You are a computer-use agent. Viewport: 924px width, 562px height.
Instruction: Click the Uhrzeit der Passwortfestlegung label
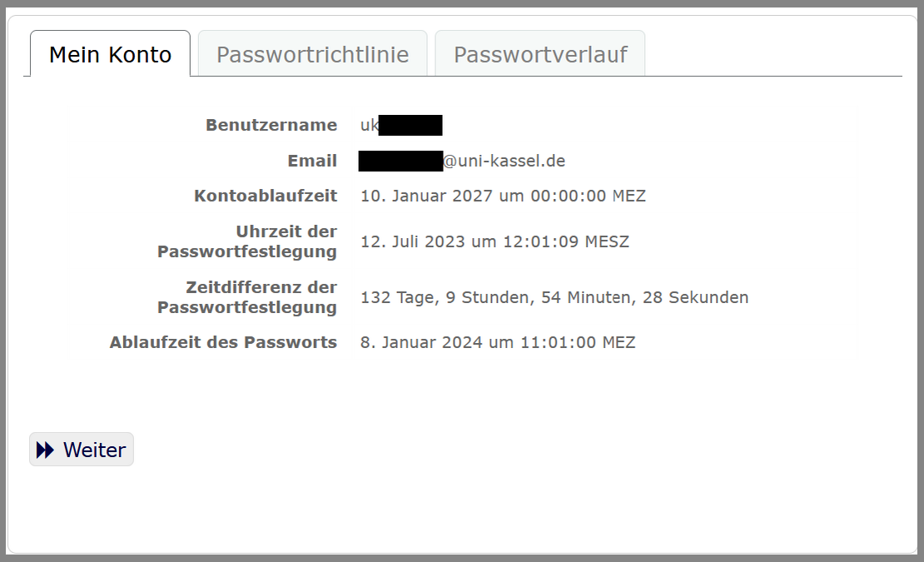tap(248, 241)
